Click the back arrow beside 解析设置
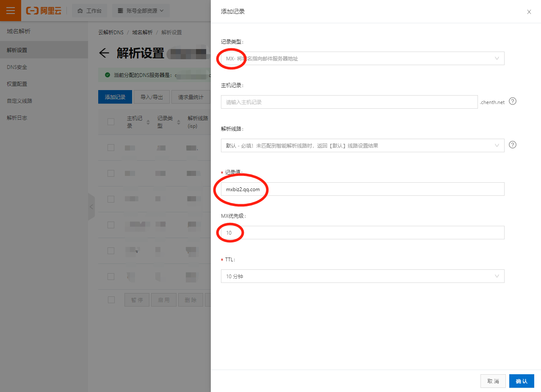The image size is (541, 392). click(104, 53)
